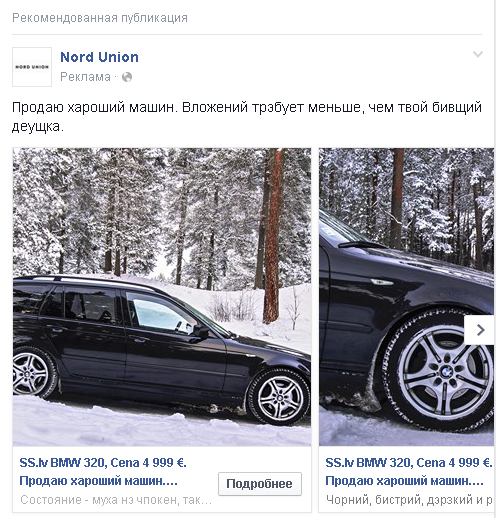The image size is (496, 518).
Task: Advance carousel with the next arrow
Action: (479, 330)
